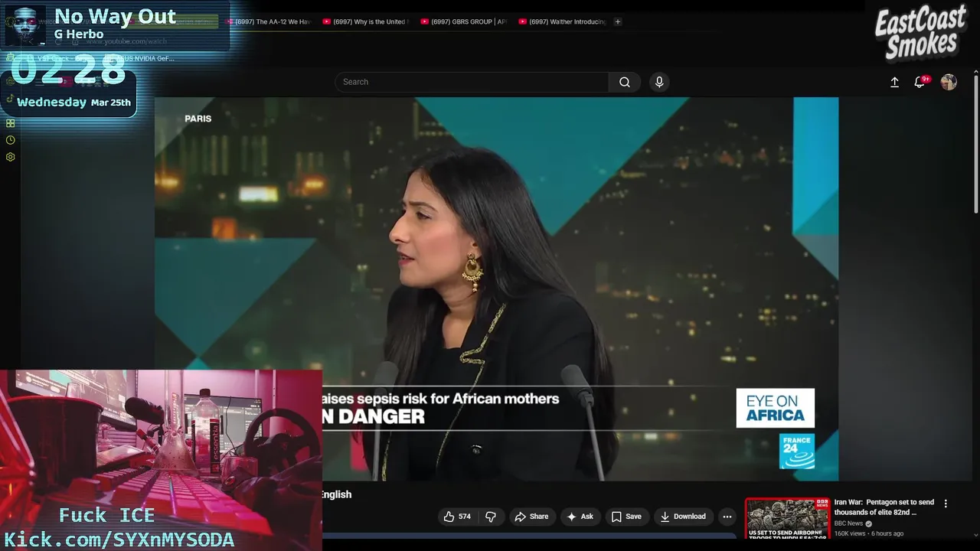
Task: Download the video
Action: (x=684, y=517)
